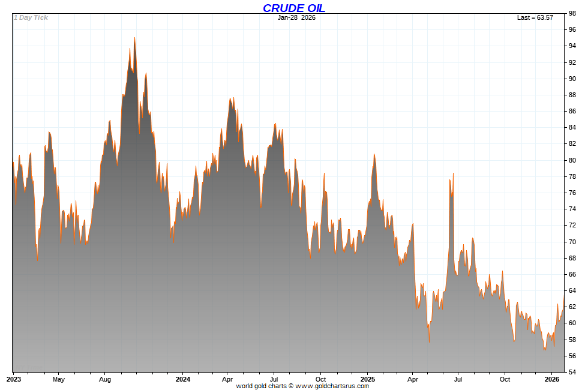
Task: Click the 2025 year label on time axis
Action: point(367,379)
